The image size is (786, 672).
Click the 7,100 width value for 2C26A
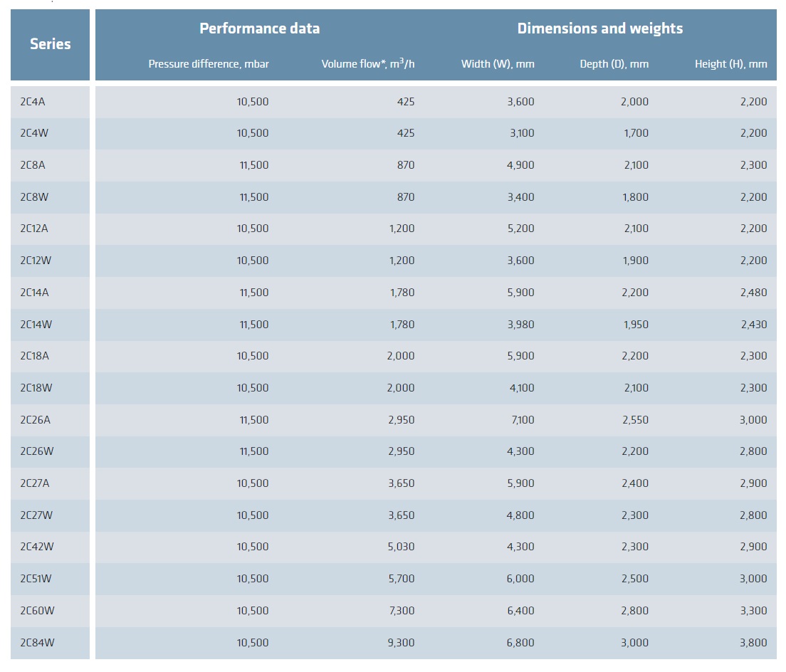point(522,420)
